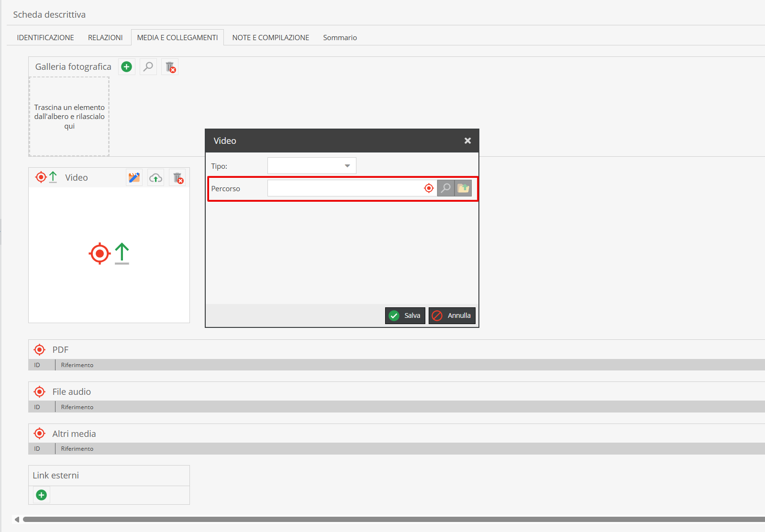
Task: Click the trash icon in Video panel
Action: point(177,178)
